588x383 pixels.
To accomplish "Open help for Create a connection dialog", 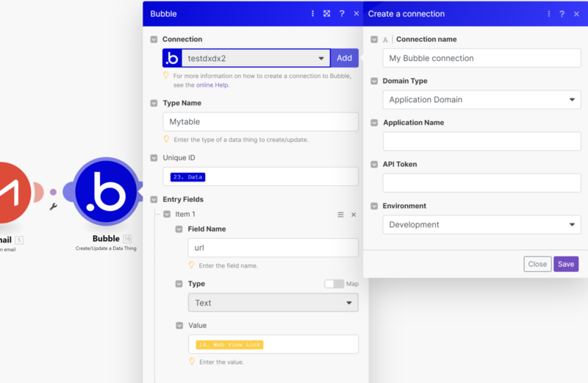I will click(x=562, y=14).
